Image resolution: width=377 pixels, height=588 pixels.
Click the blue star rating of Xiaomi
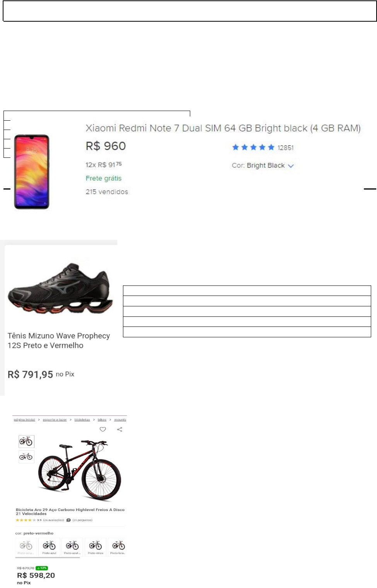tap(253, 147)
